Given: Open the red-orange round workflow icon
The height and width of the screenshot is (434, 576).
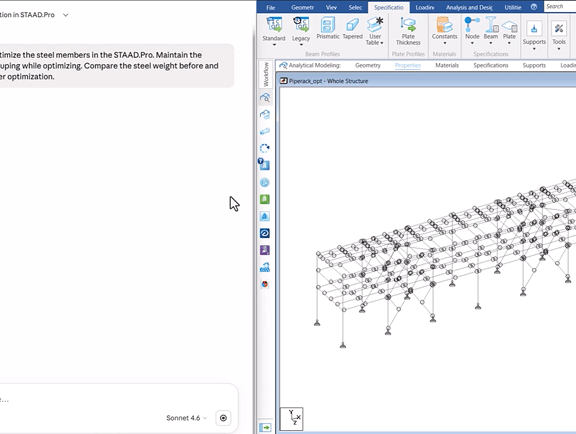Looking at the screenshot, I should (265, 284).
